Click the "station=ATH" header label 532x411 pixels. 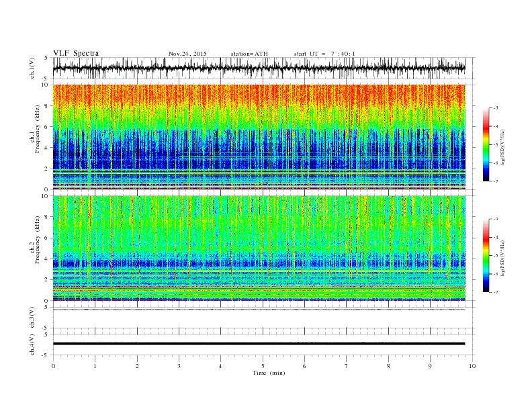click(249, 54)
